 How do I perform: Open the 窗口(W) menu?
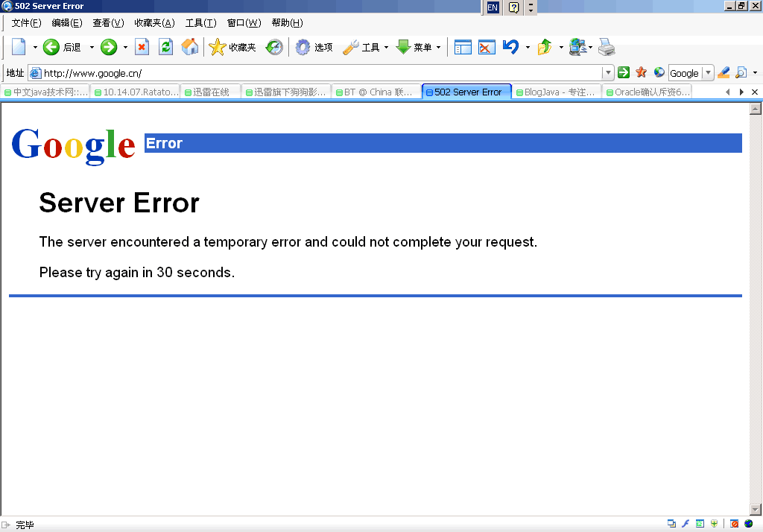tap(244, 23)
